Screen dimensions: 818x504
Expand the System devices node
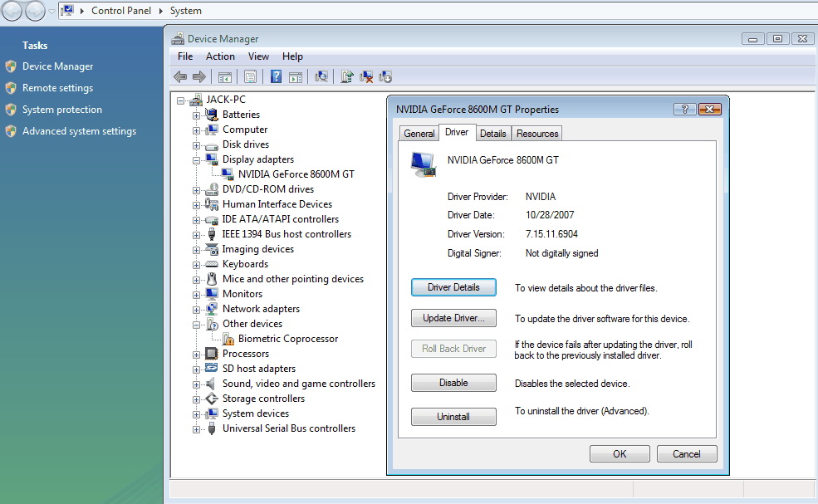196,414
